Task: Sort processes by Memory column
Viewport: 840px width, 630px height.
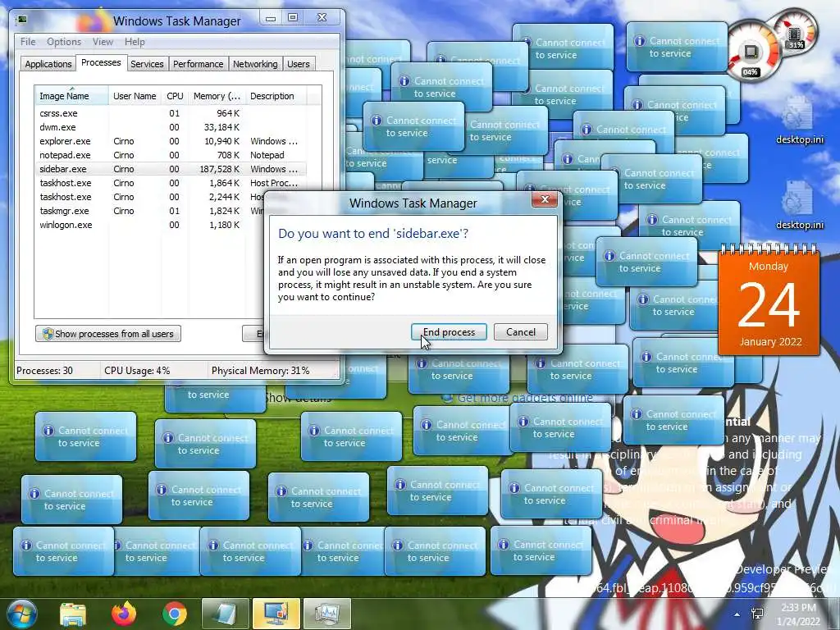Action: point(217,96)
